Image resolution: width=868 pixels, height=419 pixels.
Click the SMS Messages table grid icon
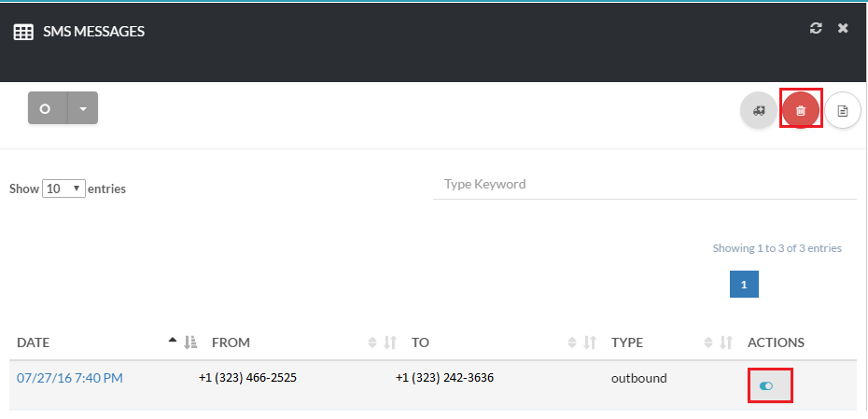point(23,33)
